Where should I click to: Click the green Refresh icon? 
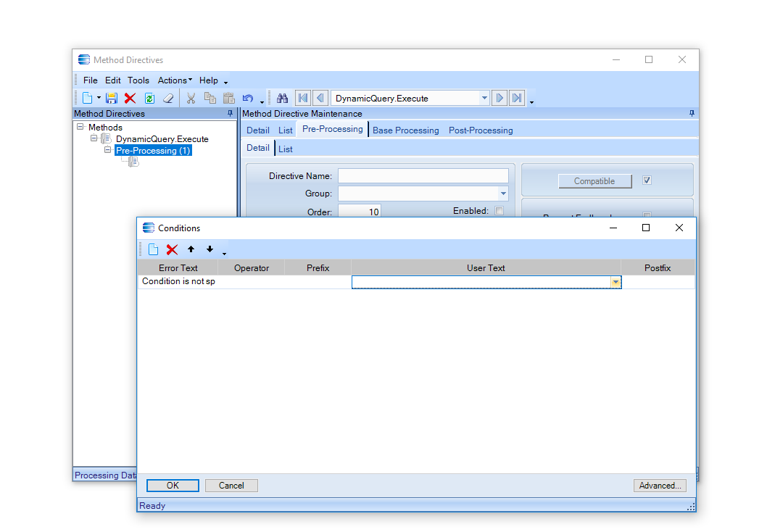(149, 98)
